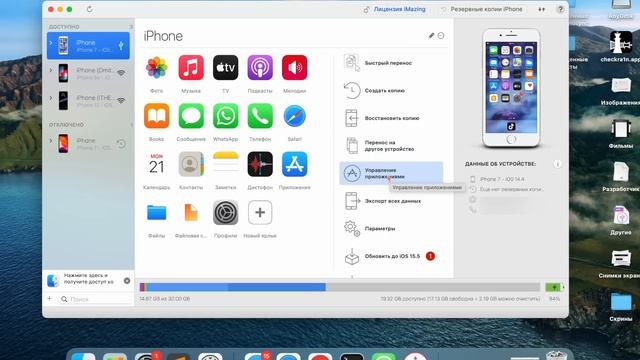640x360 pixels.
Task: Choose Управление приложениями action
Action: pyautogui.click(x=391, y=173)
